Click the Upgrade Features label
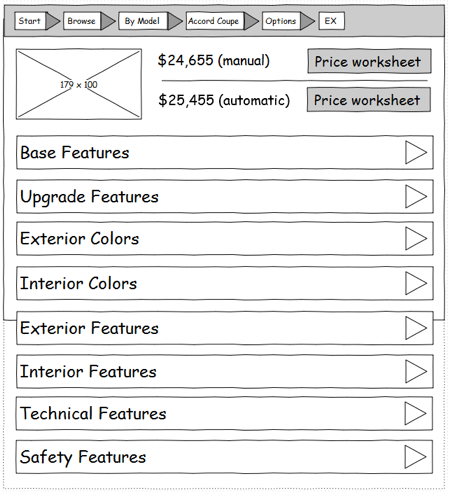 point(89,197)
